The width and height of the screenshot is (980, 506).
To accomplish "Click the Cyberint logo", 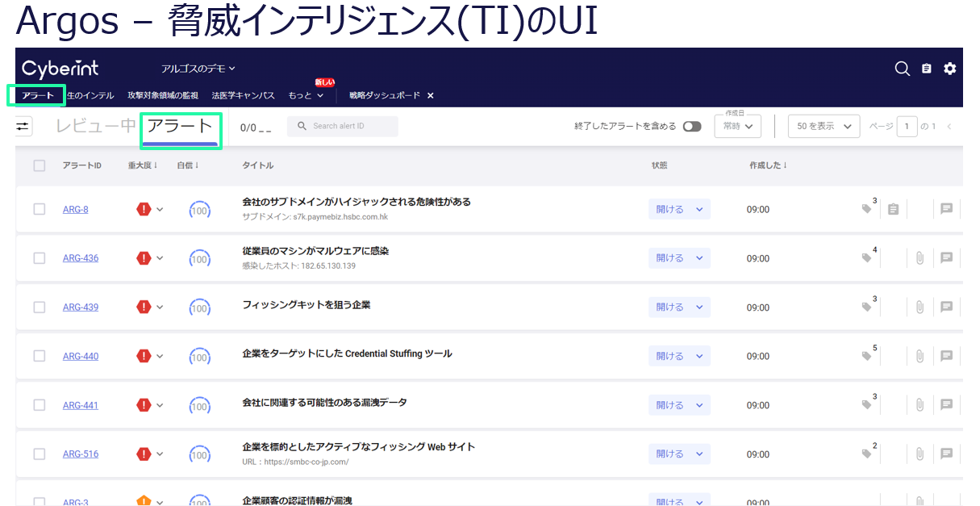I will coord(60,69).
